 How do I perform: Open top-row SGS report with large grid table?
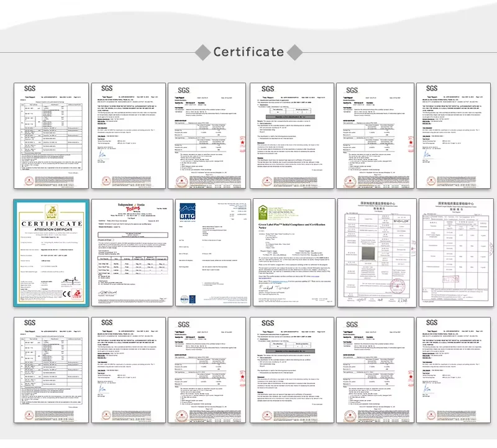51,135
